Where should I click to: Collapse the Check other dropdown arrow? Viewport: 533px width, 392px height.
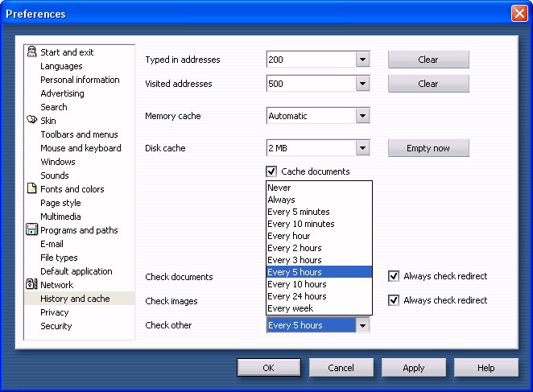tap(362, 325)
